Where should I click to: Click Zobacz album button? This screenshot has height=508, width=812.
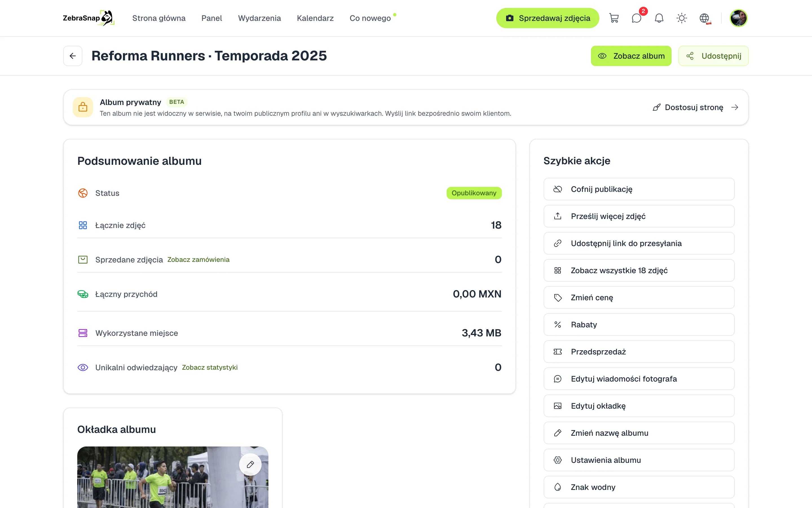tap(631, 56)
